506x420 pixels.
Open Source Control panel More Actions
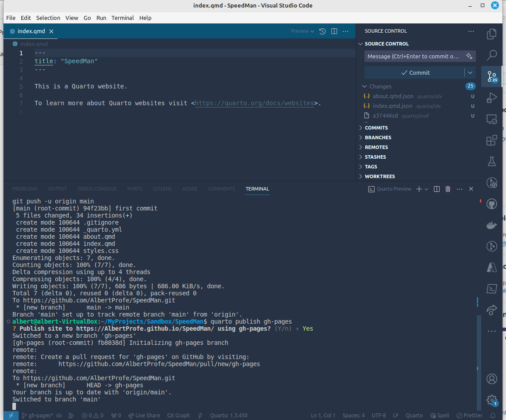pos(471,31)
